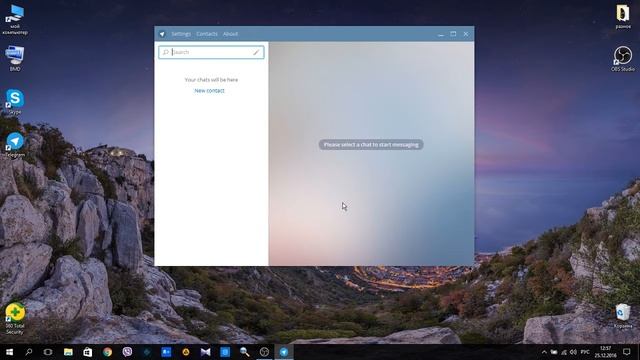The width and height of the screenshot is (640, 360).
Task: Minimize the Telegram window
Action: click(441, 34)
